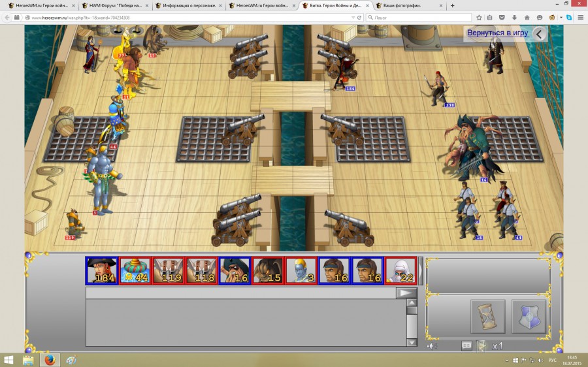Click the Firefox taskbar icon
This screenshot has width=588, height=367.
click(50, 360)
